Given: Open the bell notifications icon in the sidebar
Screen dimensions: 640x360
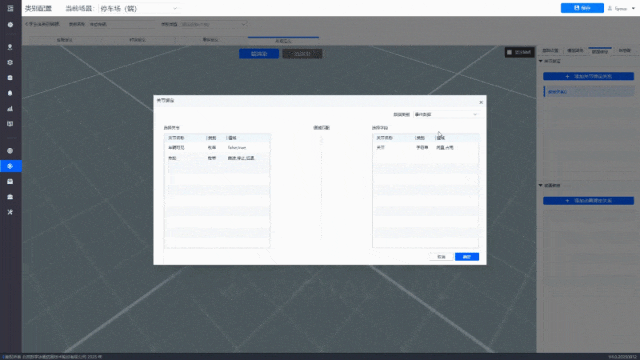Looking at the screenshot, I should pos(10,93).
